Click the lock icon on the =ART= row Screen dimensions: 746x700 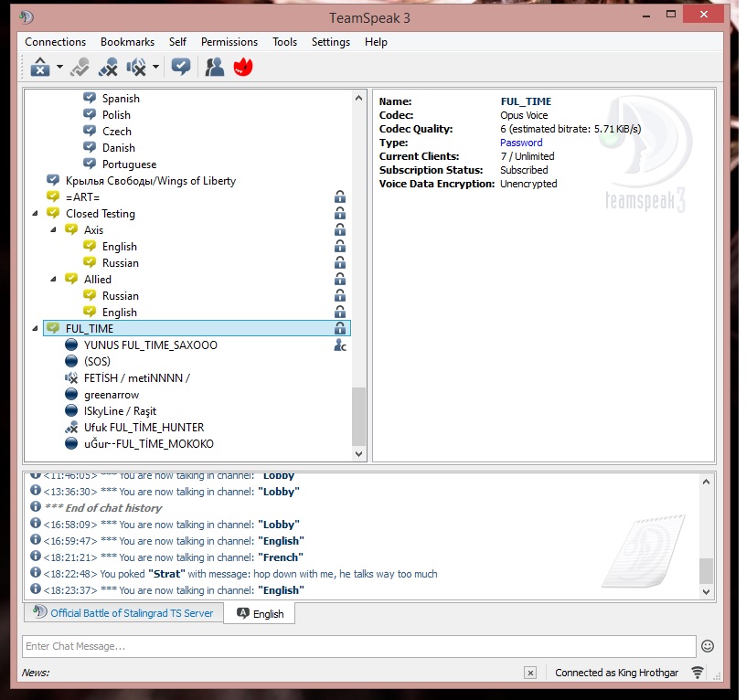point(340,196)
